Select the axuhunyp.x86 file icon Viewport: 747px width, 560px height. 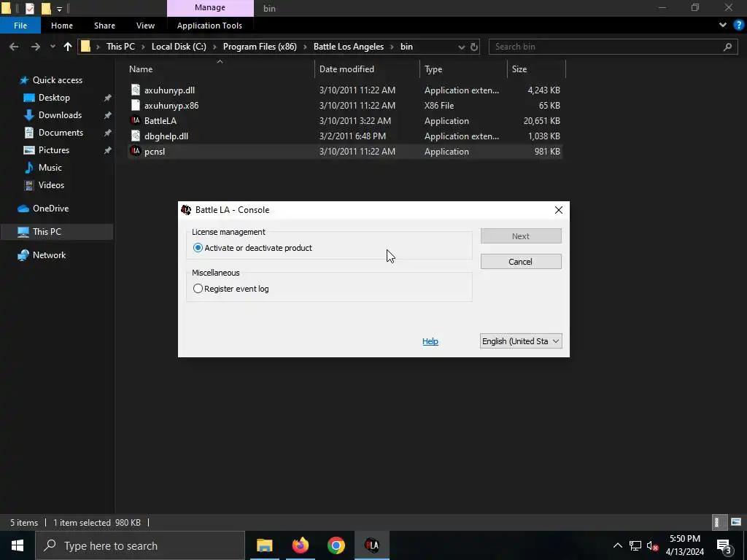click(x=136, y=105)
